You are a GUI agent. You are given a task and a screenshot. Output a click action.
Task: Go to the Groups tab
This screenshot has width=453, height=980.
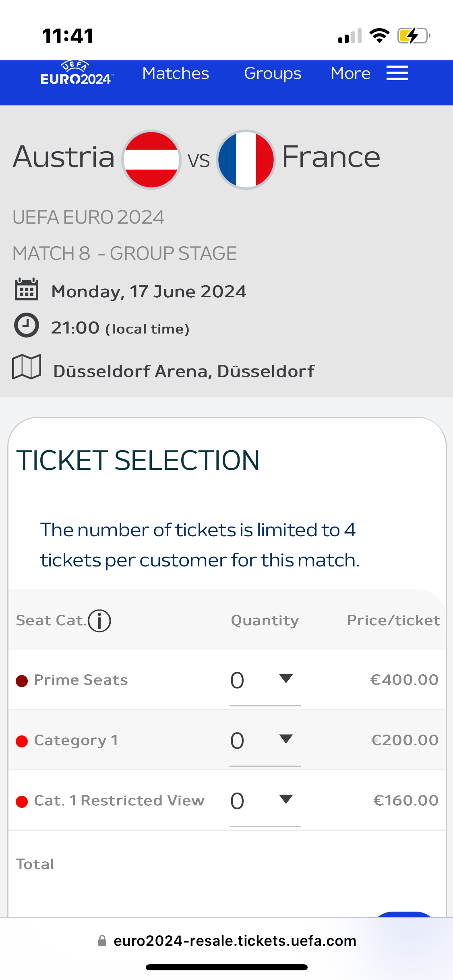(273, 74)
